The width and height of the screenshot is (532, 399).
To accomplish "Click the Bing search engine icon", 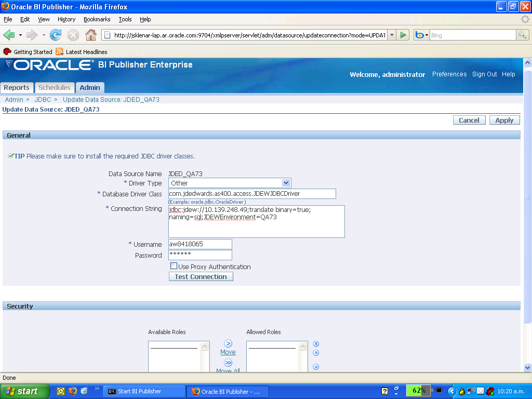I will point(420,35).
